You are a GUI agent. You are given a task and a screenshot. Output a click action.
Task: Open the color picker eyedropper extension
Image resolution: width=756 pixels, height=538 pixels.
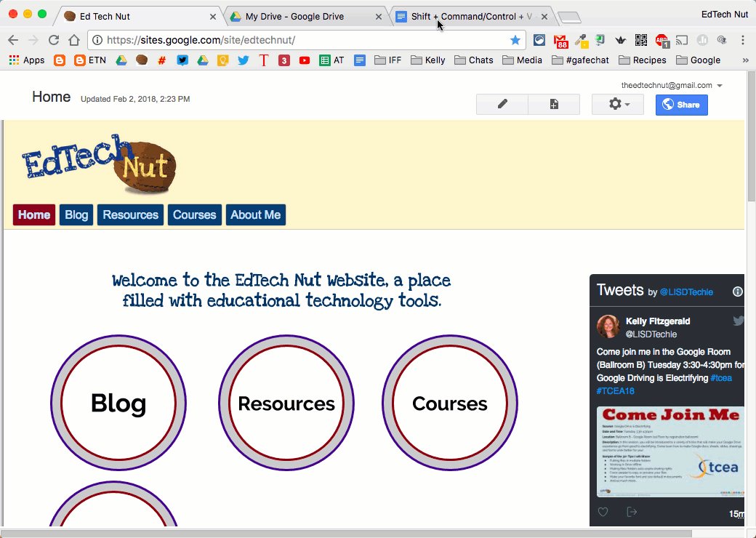pos(581,41)
